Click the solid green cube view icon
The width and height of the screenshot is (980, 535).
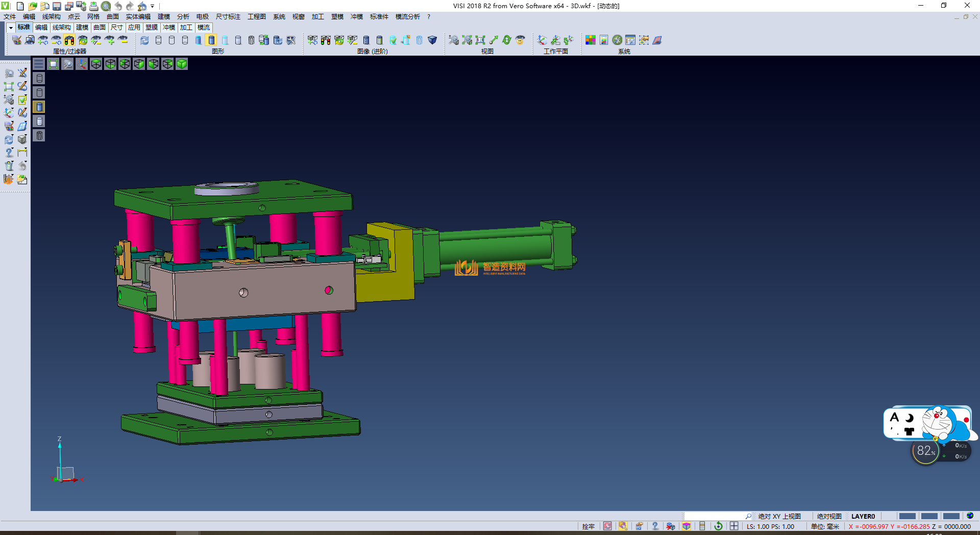click(182, 64)
